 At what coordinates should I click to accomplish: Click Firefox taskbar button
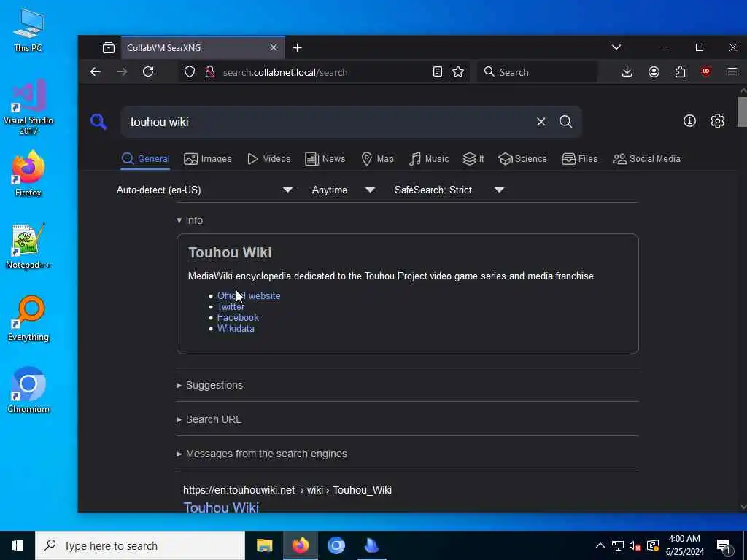[x=300, y=545]
